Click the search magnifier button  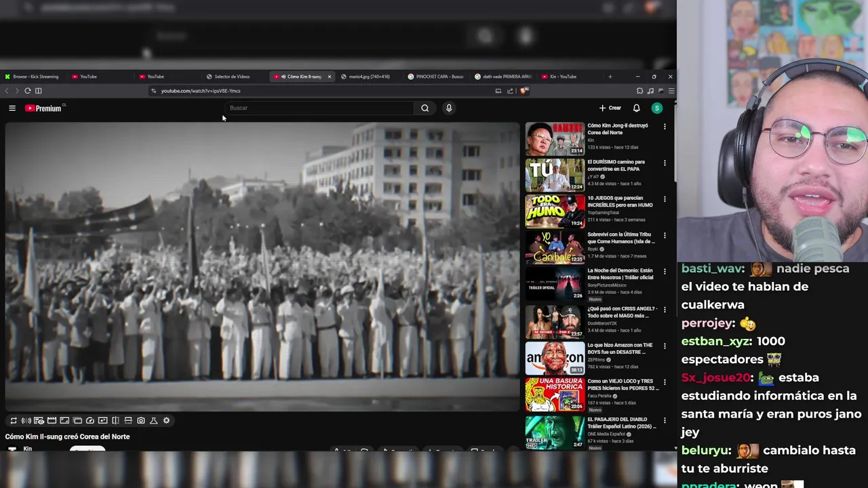[425, 108]
